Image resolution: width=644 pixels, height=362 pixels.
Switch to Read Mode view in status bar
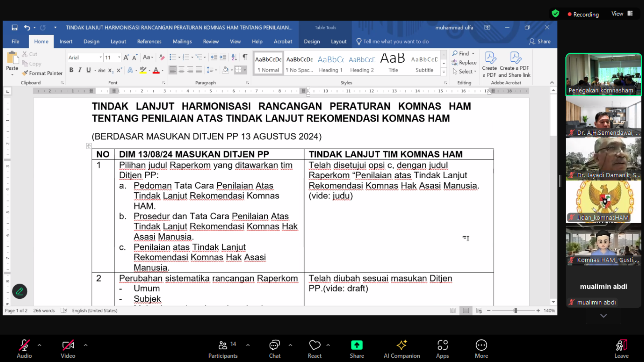click(453, 310)
